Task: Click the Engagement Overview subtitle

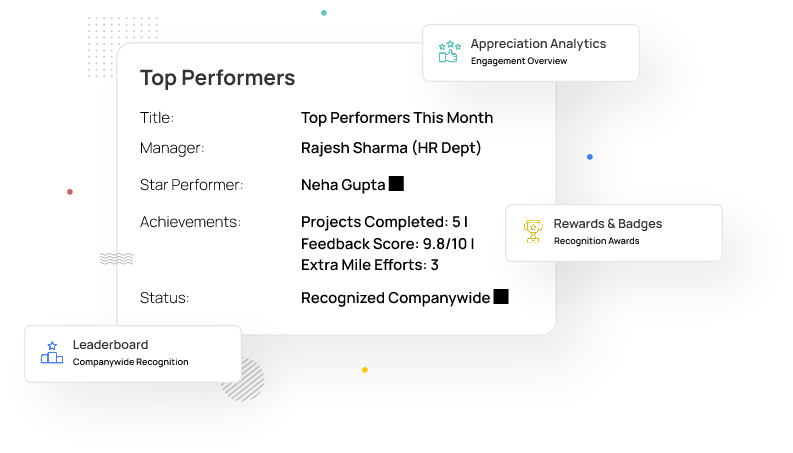Action: tap(519, 61)
